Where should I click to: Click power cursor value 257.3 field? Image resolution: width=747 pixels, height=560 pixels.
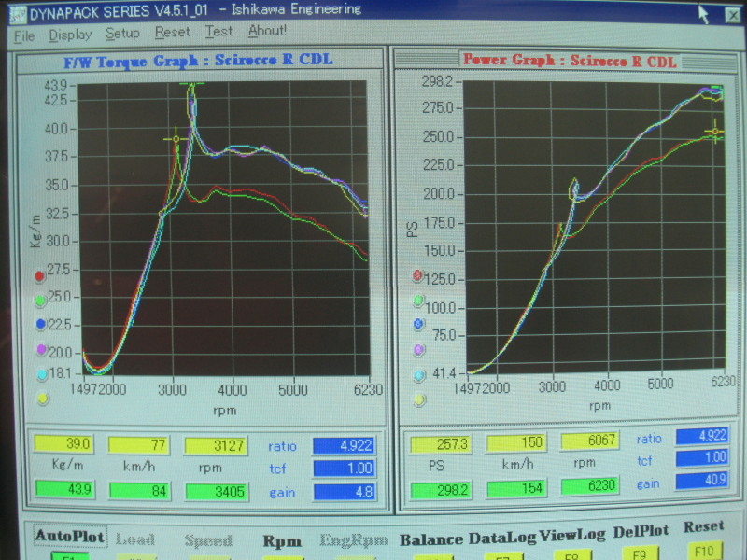[441, 444]
